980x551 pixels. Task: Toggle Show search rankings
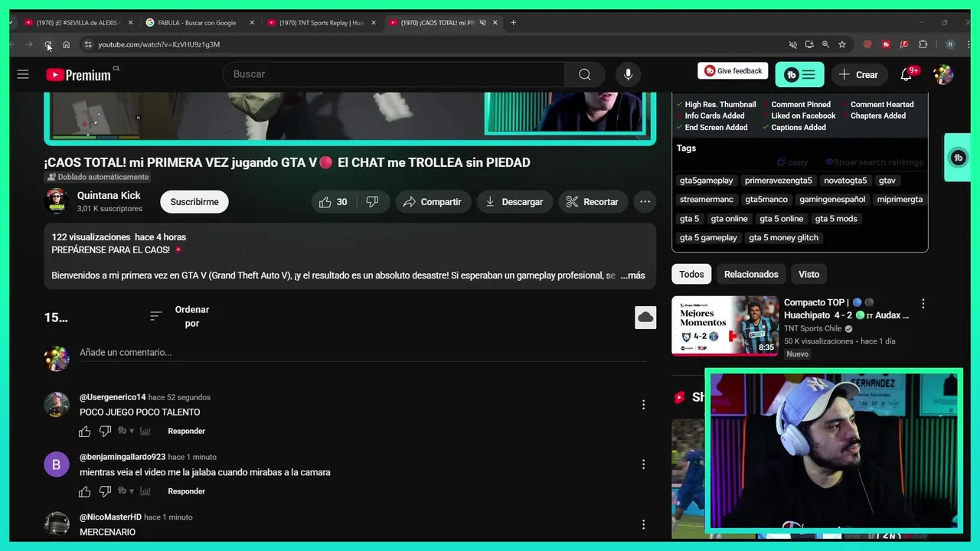pos(874,162)
